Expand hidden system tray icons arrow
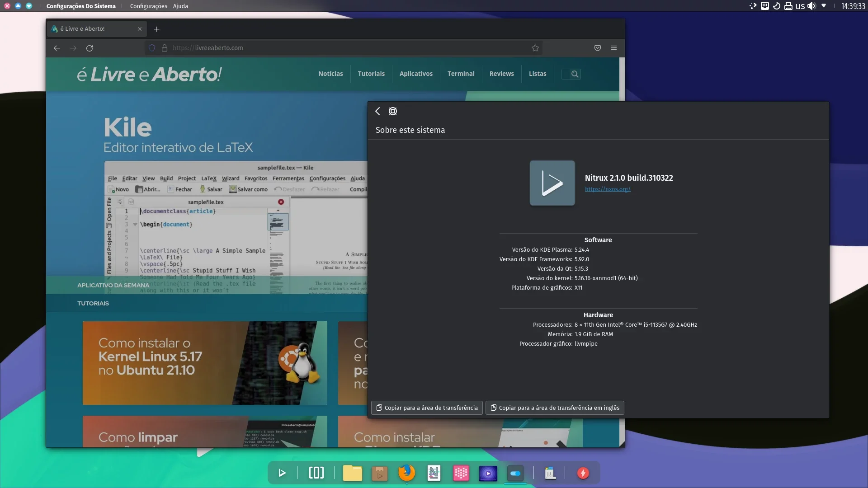868x488 pixels. pyautogui.click(x=824, y=6)
